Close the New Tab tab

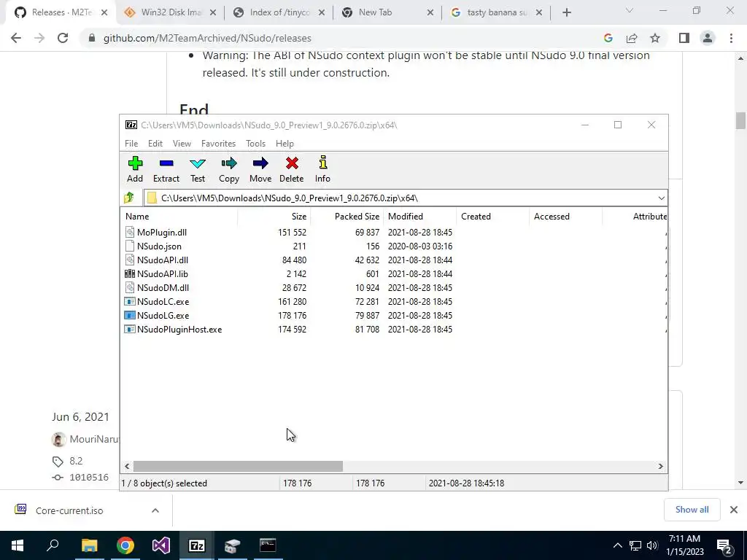430,13
